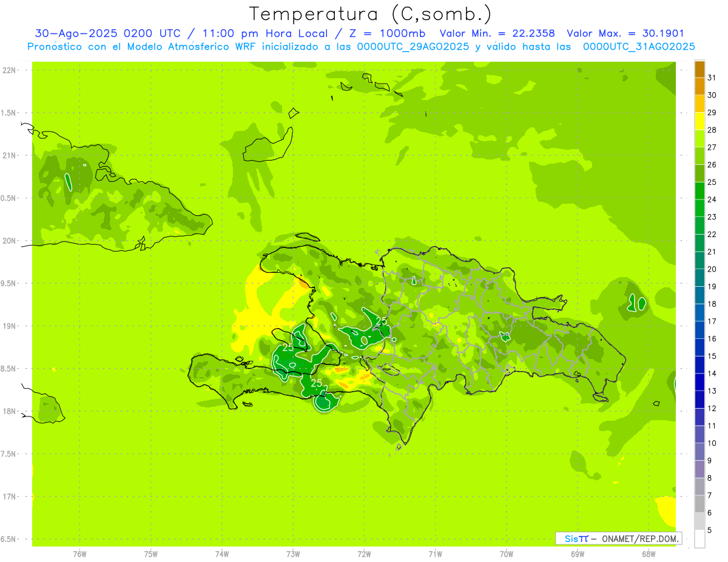This screenshot has width=728, height=562.
Task: Click the legend label "29"
Action: pyautogui.click(x=712, y=113)
